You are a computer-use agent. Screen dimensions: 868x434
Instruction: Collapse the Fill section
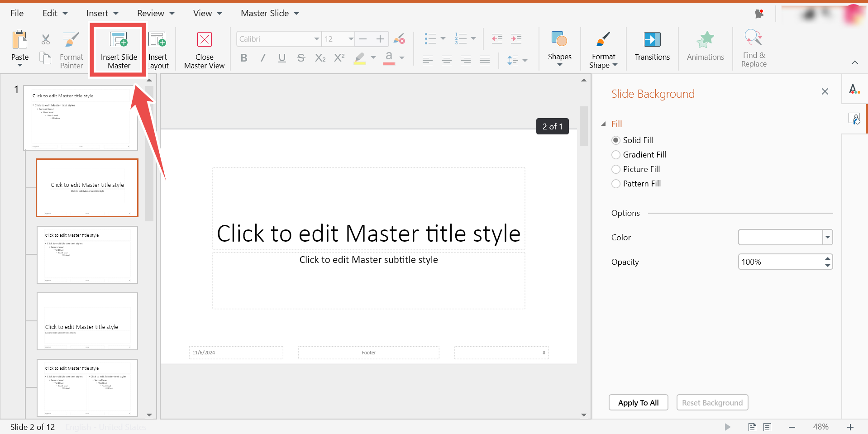[603, 124]
